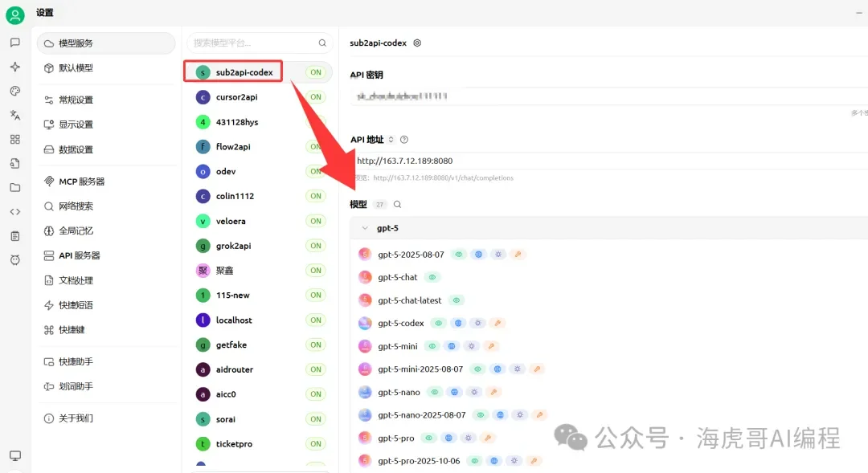The image size is (868, 473).
Task: Collapse the gpt-5 model group
Action: click(366, 227)
